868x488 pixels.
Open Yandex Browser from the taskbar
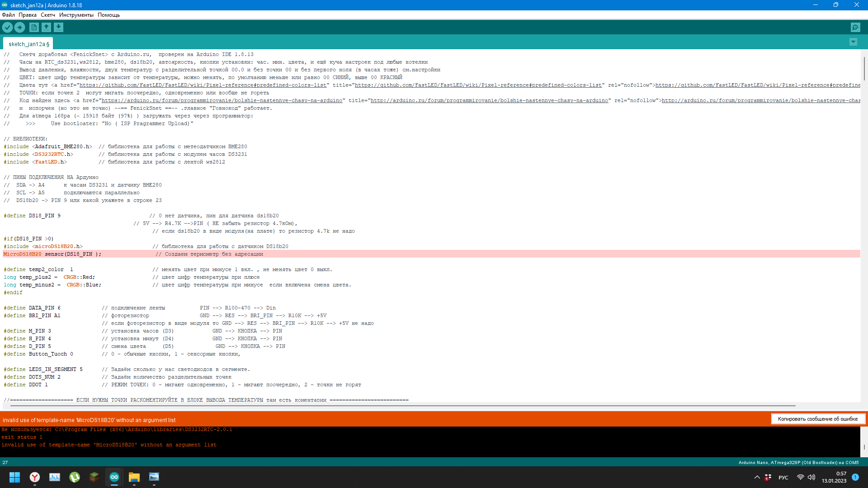[35, 477]
